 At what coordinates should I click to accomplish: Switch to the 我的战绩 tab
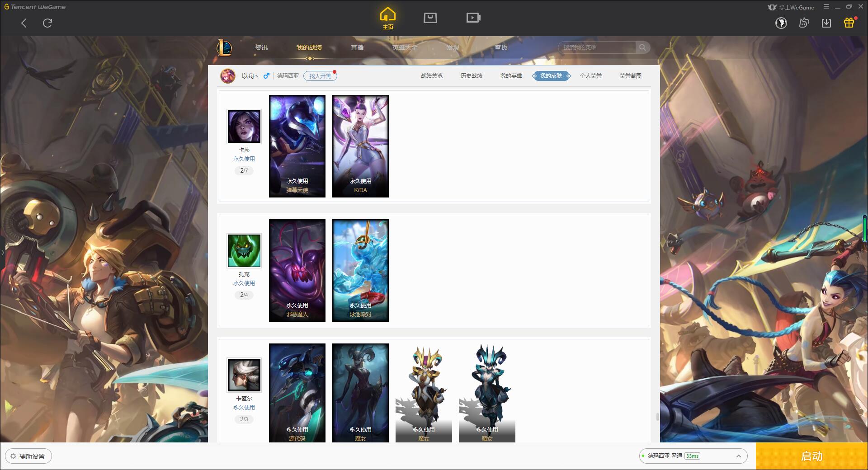(309, 47)
